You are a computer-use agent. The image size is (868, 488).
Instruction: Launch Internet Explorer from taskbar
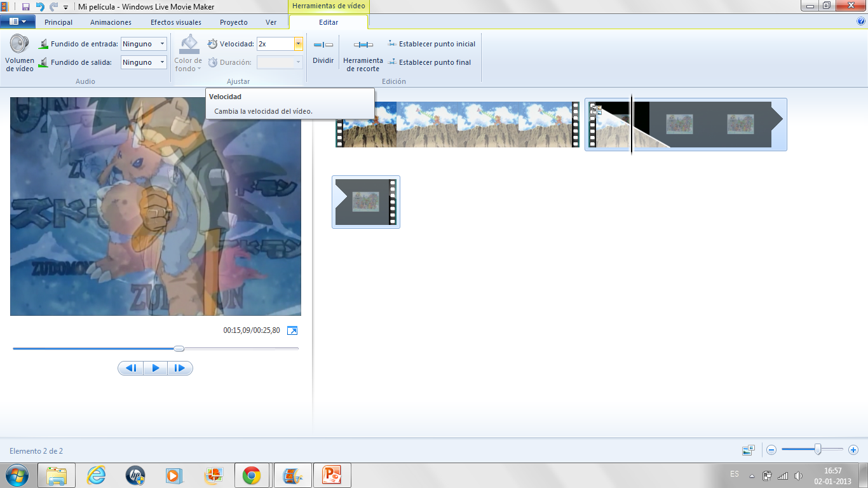pyautogui.click(x=96, y=475)
